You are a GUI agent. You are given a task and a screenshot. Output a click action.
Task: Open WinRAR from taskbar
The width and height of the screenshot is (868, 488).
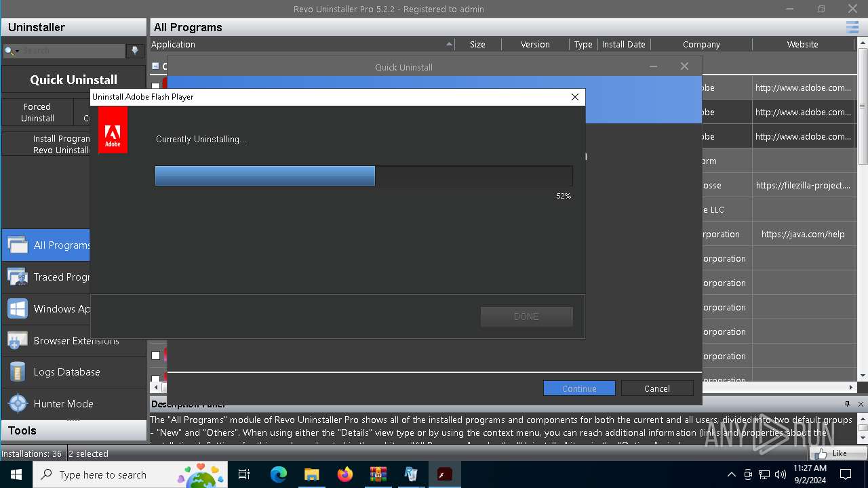pos(378,474)
